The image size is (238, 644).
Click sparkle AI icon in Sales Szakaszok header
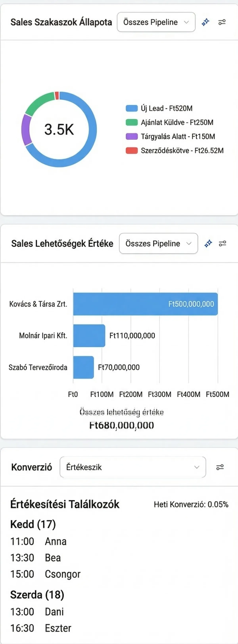click(205, 22)
